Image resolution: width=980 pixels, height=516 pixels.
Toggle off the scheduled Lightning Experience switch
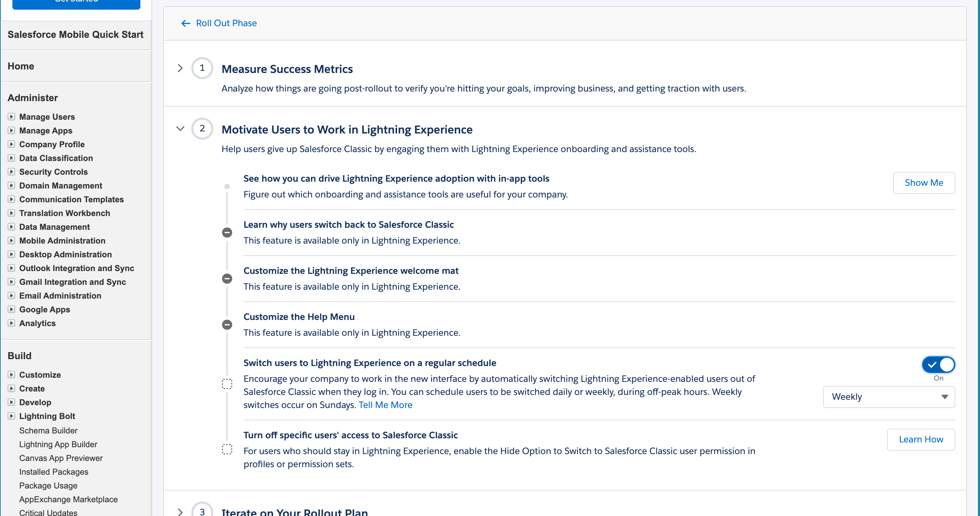coord(938,365)
